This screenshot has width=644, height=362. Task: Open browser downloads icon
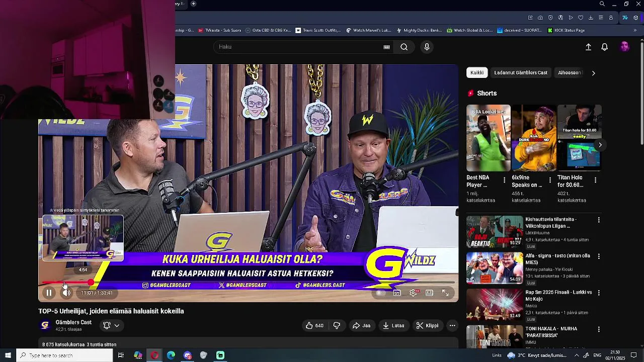pyautogui.click(x=591, y=18)
